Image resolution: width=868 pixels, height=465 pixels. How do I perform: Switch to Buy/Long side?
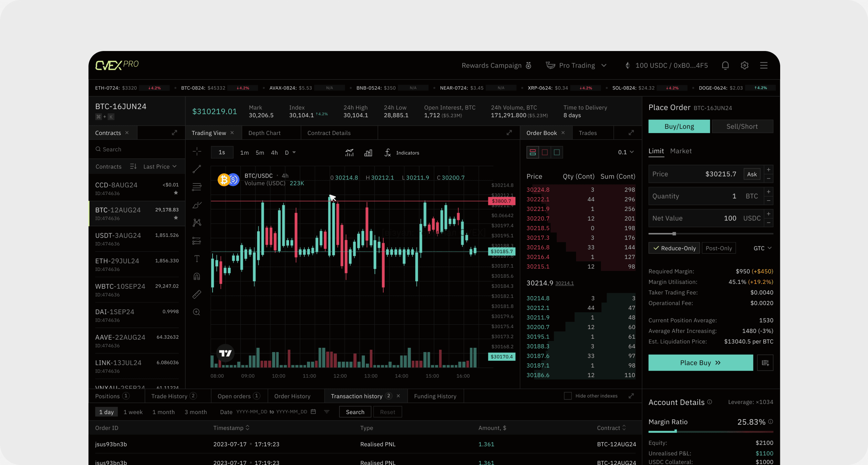coord(679,126)
